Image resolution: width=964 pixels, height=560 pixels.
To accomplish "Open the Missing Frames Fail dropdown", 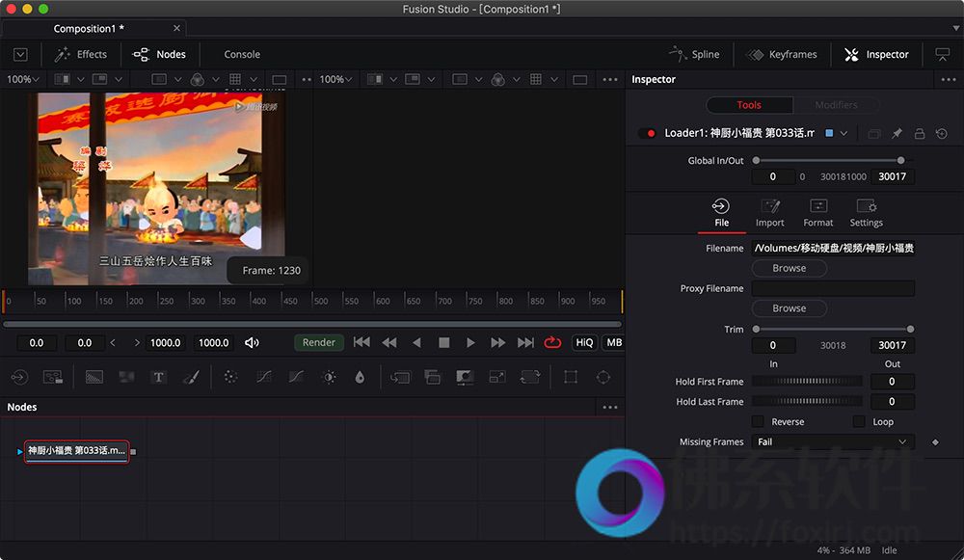I will (833, 441).
